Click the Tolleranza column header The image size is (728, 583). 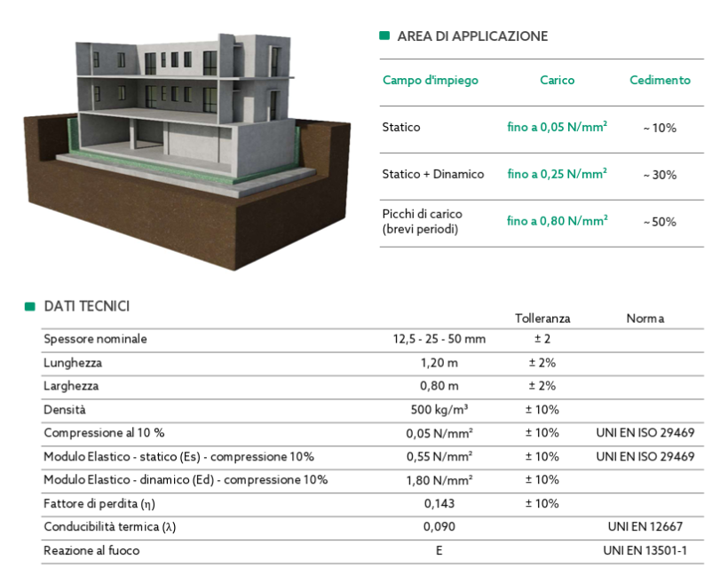(x=542, y=318)
